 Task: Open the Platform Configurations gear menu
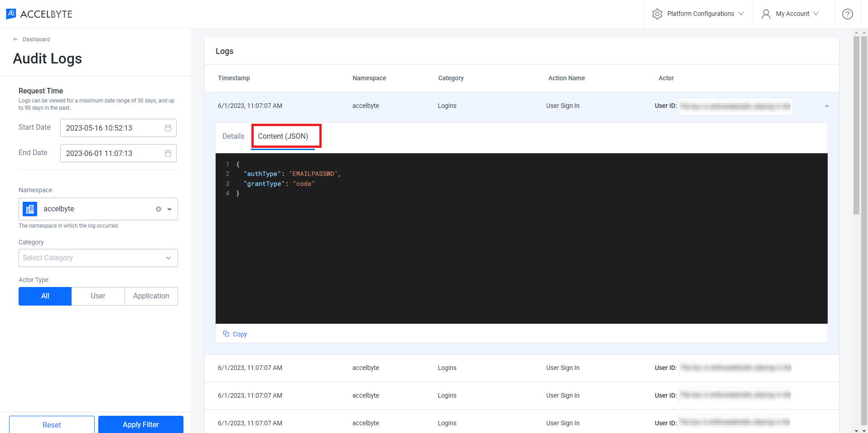pyautogui.click(x=657, y=14)
